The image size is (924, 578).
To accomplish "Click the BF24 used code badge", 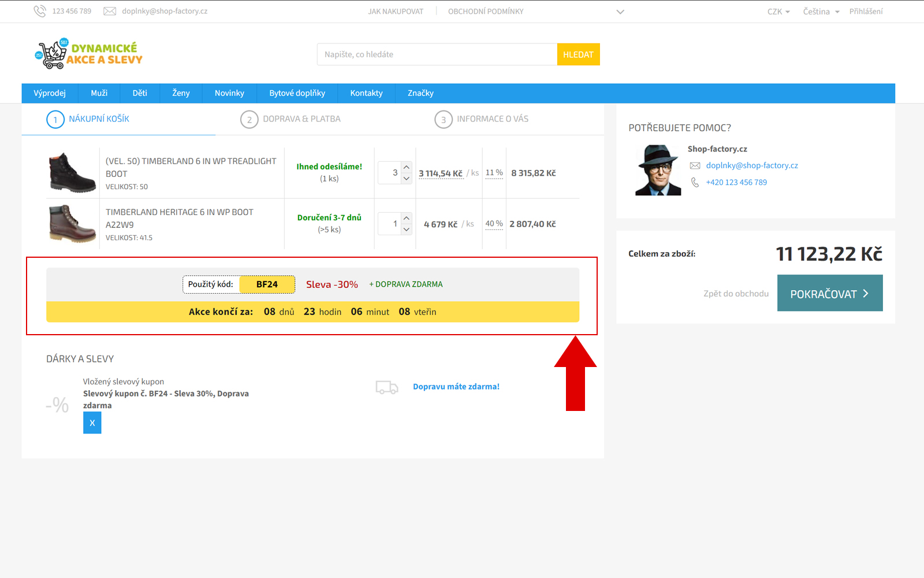I will point(267,284).
